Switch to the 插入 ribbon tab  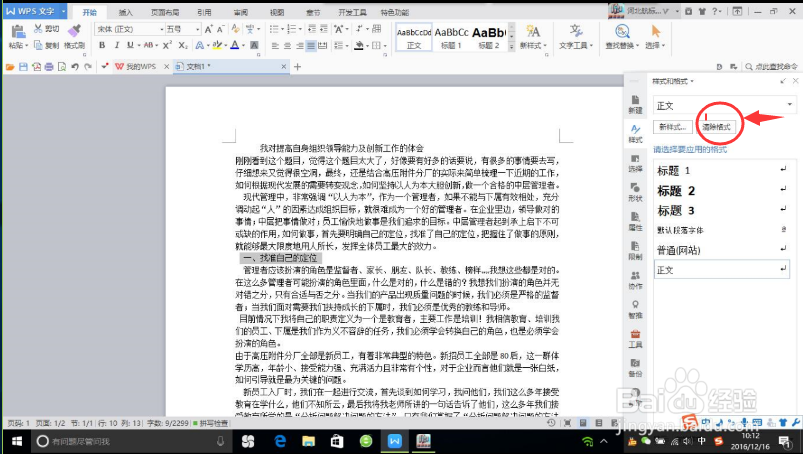pos(125,12)
